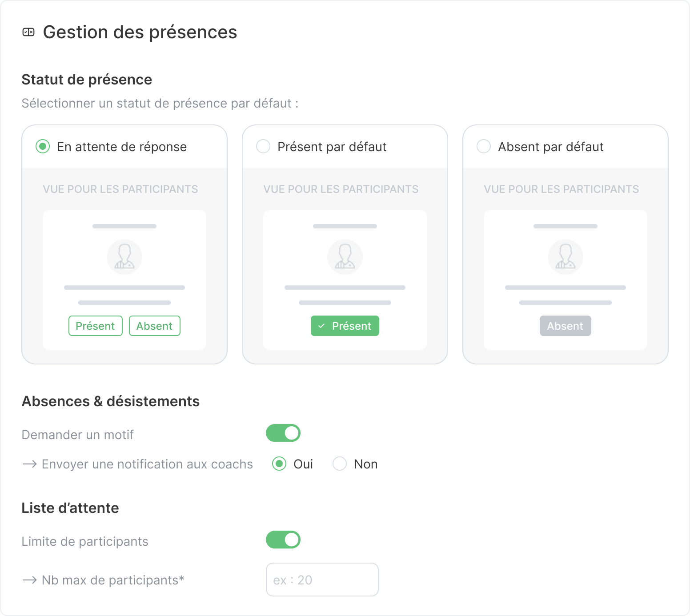Turn off the Limite de participants switch

click(283, 540)
